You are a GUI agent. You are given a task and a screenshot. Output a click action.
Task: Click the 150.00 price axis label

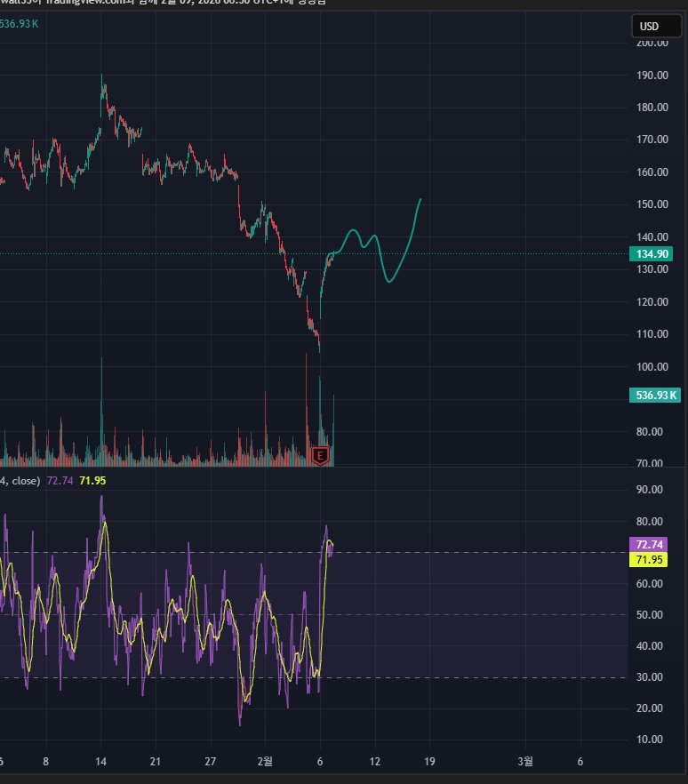tap(652, 204)
